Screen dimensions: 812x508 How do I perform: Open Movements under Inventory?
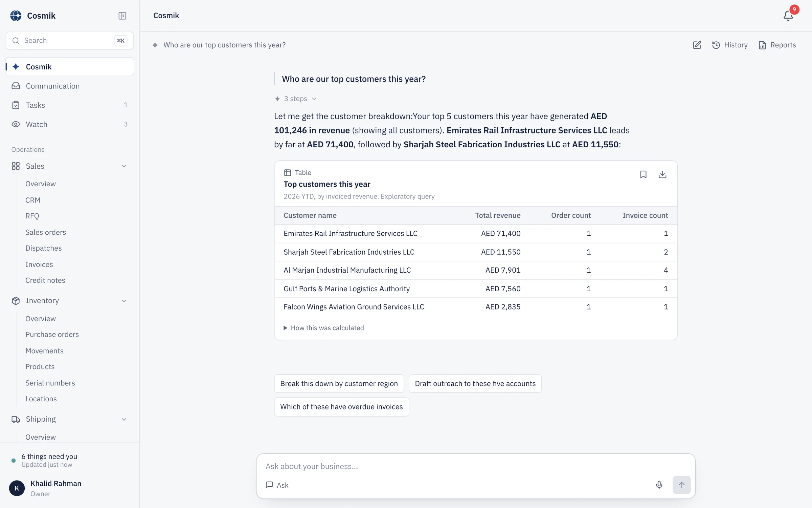(44, 351)
